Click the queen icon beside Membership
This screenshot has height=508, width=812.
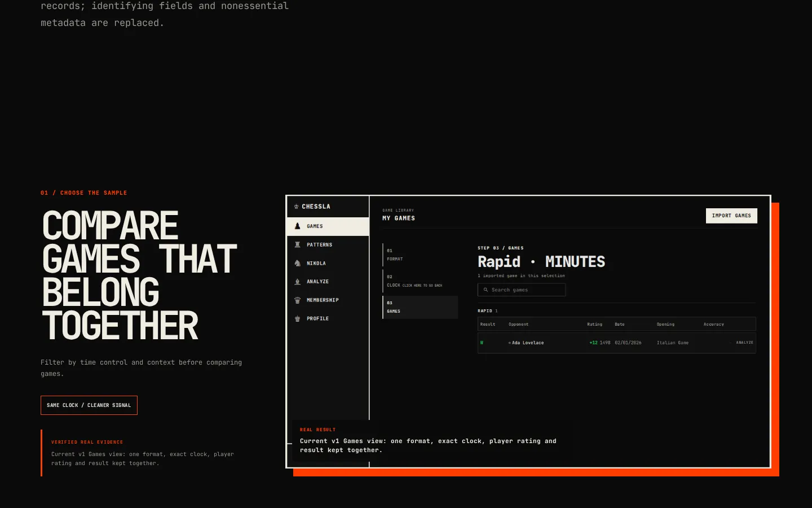(x=297, y=300)
